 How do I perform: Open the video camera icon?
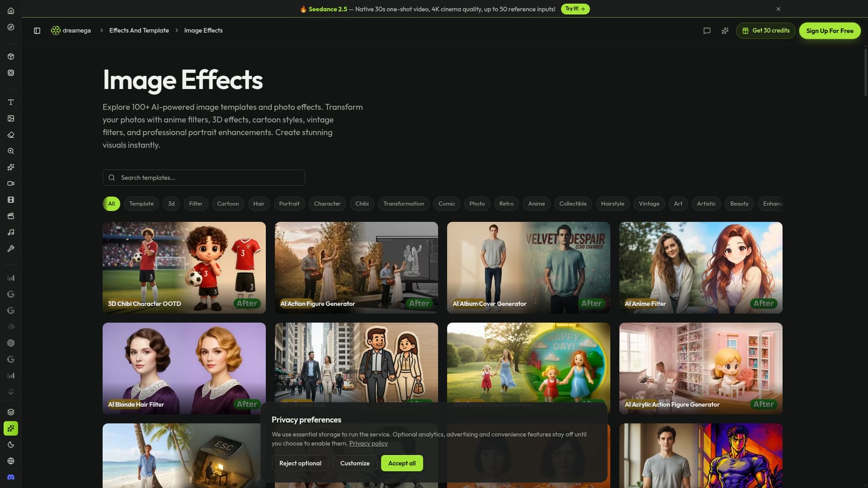(11, 183)
